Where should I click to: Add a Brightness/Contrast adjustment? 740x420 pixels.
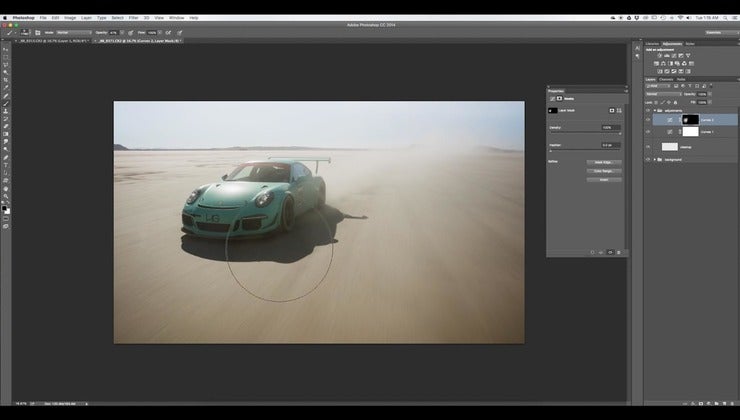[659, 55]
